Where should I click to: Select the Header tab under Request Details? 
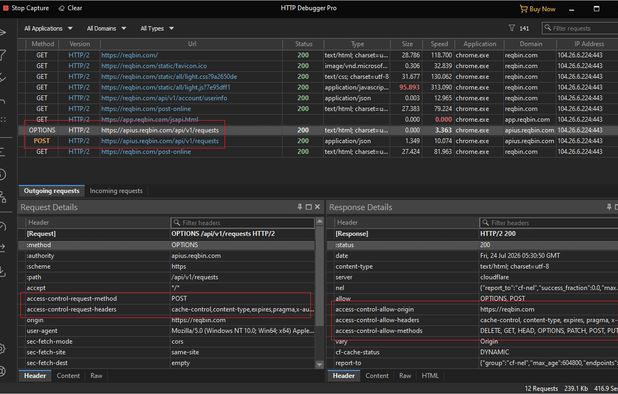tap(35, 375)
